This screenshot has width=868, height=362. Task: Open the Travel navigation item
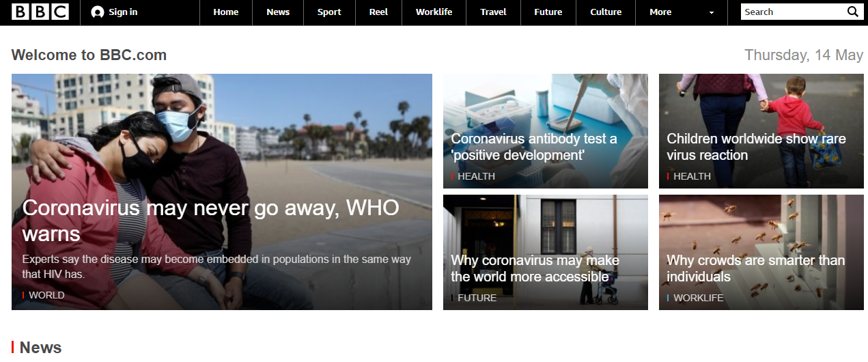pyautogui.click(x=493, y=12)
